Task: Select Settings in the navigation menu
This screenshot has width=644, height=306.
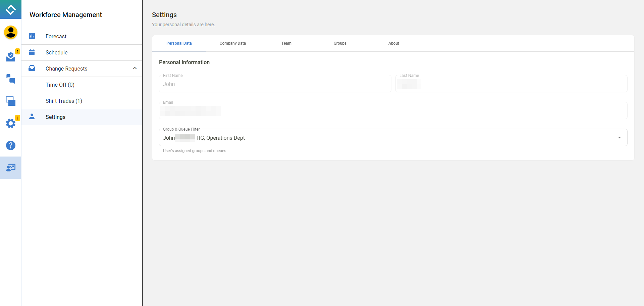Action: click(x=55, y=117)
